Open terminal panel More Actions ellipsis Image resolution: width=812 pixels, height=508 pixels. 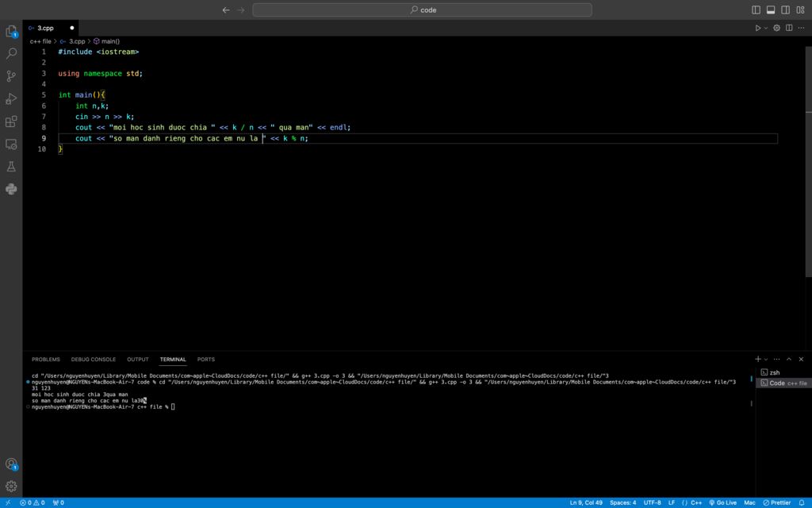[x=776, y=359]
